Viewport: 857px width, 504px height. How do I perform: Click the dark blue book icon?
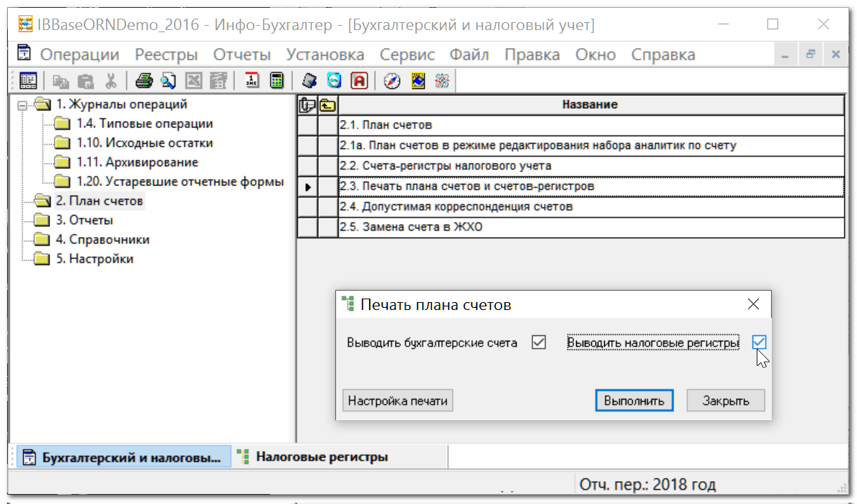click(310, 81)
